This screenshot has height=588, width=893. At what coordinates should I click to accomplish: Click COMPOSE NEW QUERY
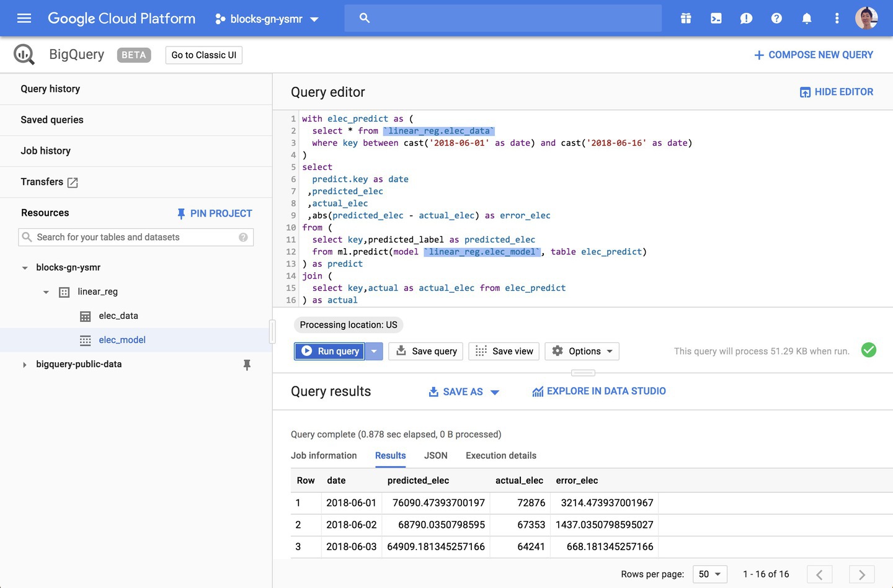click(813, 55)
